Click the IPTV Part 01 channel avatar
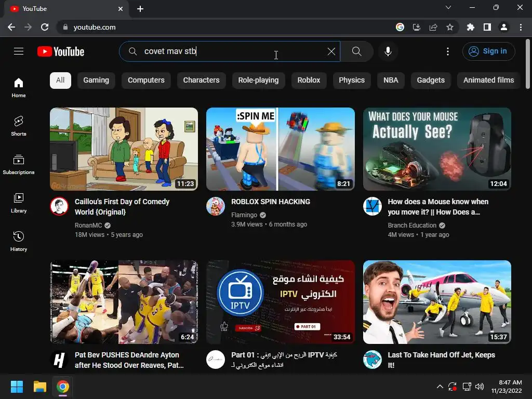The height and width of the screenshot is (399, 532). 216,360
